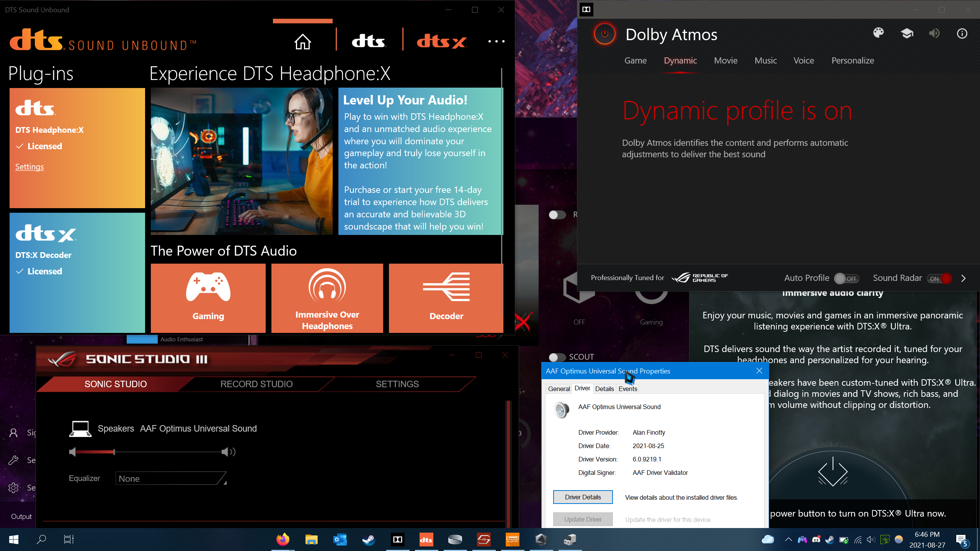Switch to Sonic Studio tab in Sonic Studio III
The width and height of the screenshot is (980, 551).
pyautogui.click(x=116, y=384)
